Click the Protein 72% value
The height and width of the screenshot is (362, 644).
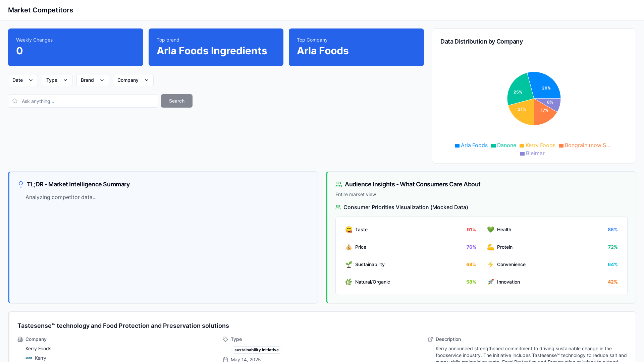613,247
